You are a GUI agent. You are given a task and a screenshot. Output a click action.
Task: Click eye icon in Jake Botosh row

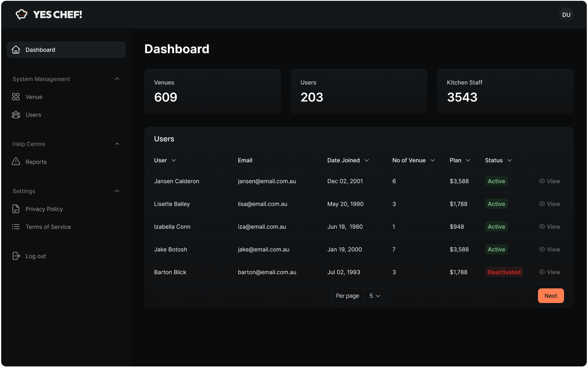coord(542,249)
